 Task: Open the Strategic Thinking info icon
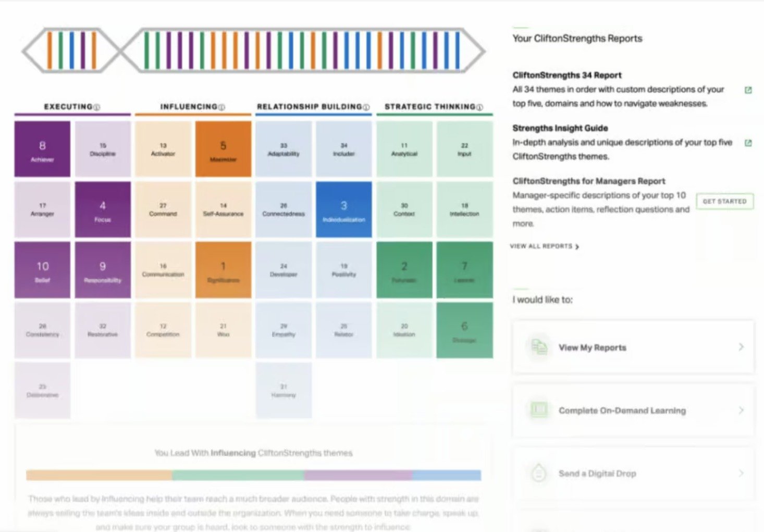(x=479, y=107)
